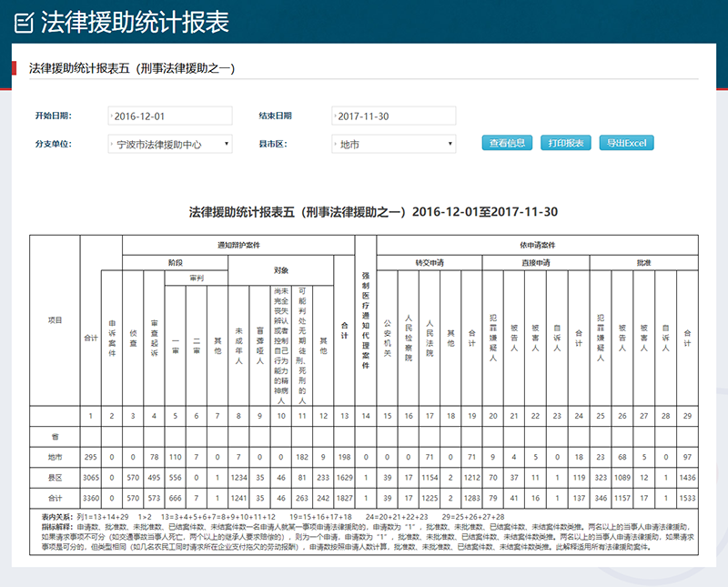Viewport: 728px width, 587px height.
Task: Click the 公安机关 column header
Action: coord(388,338)
